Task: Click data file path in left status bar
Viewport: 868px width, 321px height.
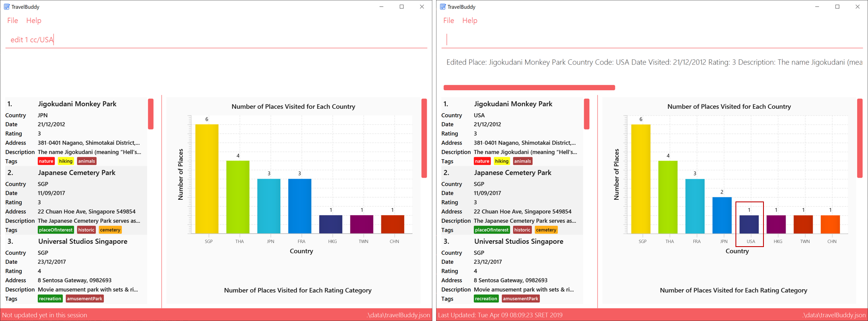Action: pos(398,315)
